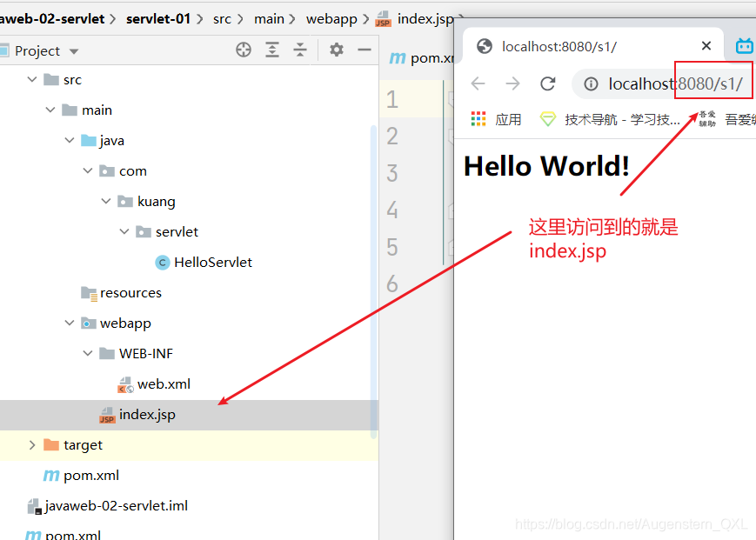756x540 pixels.
Task: Click line number 6 in editor gutter
Action: pyautogui.click(x=392, y=283)
